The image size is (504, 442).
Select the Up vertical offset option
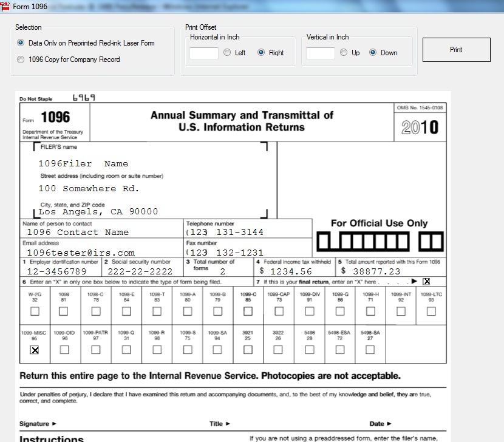(x=344, y=53)
